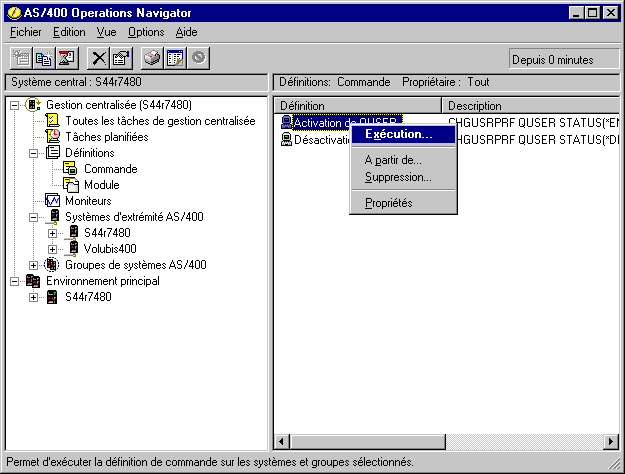
Task: Click the Environnement principal icon
Action: point(33,281)
